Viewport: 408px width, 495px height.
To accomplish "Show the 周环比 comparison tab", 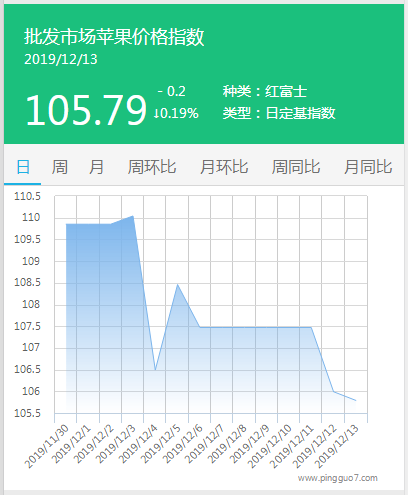I will click(x=152, y=167).
